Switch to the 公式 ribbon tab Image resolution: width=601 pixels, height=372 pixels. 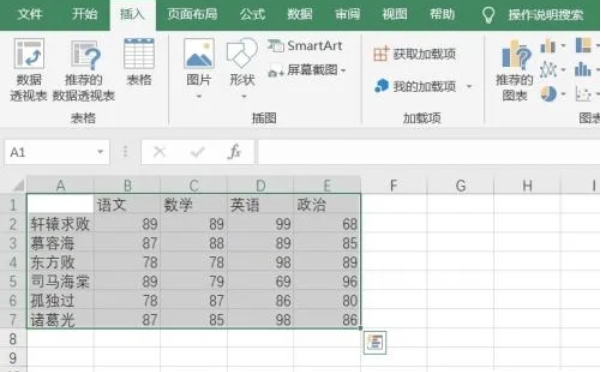click(x=252, y=15)
